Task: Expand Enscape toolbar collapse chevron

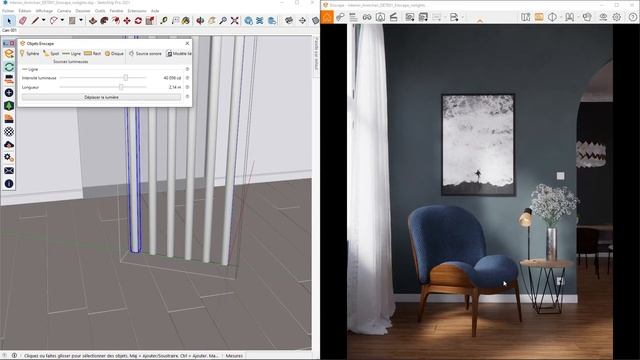Action: (480, 20)
